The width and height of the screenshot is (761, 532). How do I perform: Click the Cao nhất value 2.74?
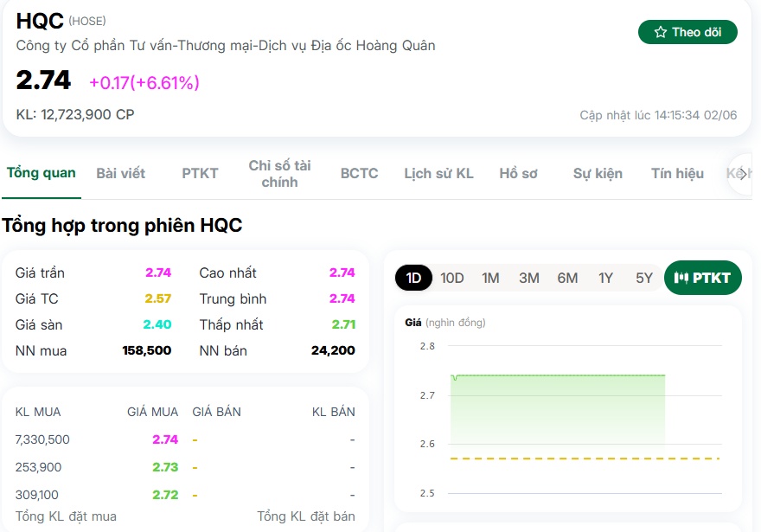tap(342, 272)
